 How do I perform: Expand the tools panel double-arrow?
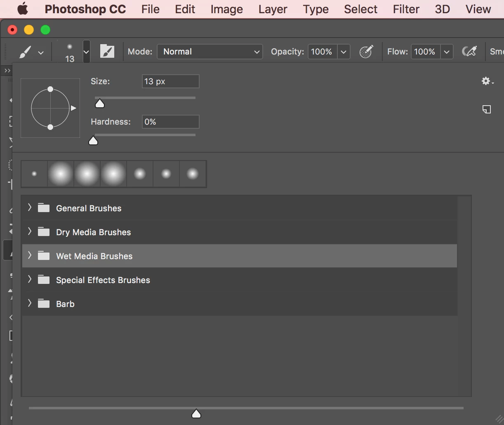point(7,71)
